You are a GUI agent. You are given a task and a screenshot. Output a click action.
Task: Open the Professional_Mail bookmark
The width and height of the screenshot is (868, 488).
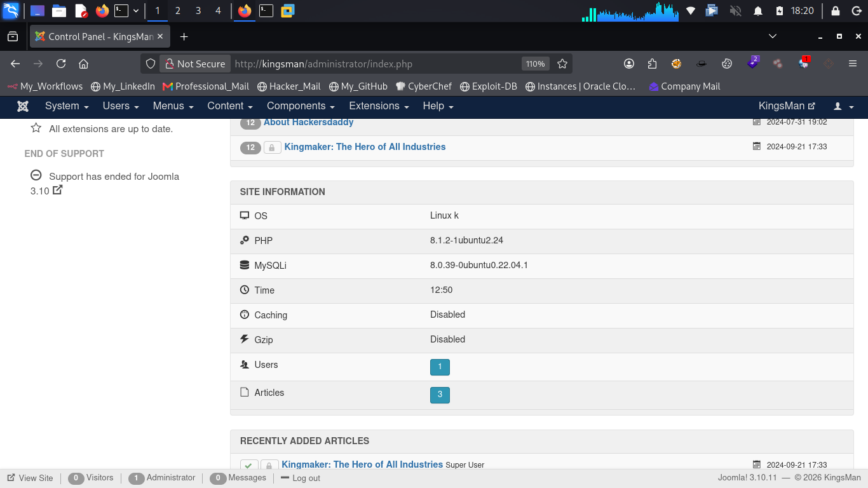[206, 86]
